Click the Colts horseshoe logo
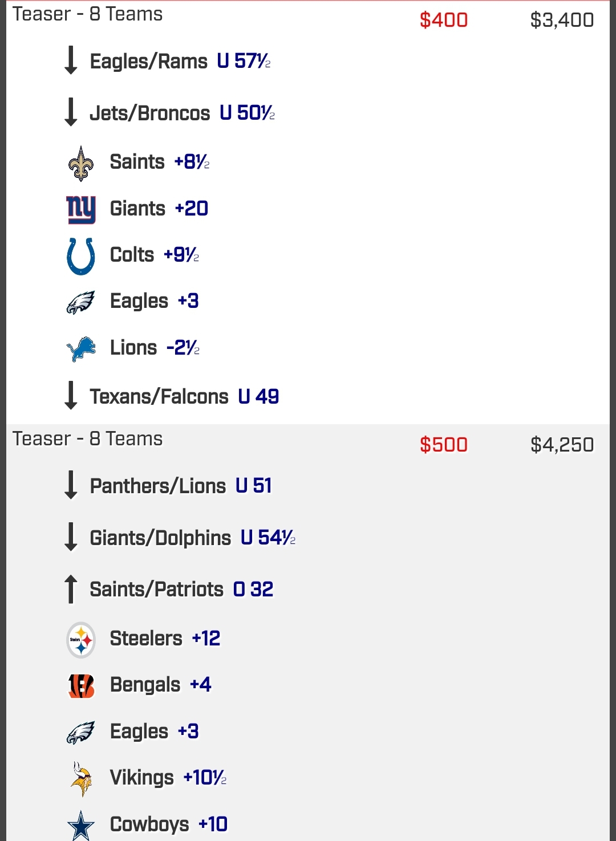 click(x=81, y=256)
